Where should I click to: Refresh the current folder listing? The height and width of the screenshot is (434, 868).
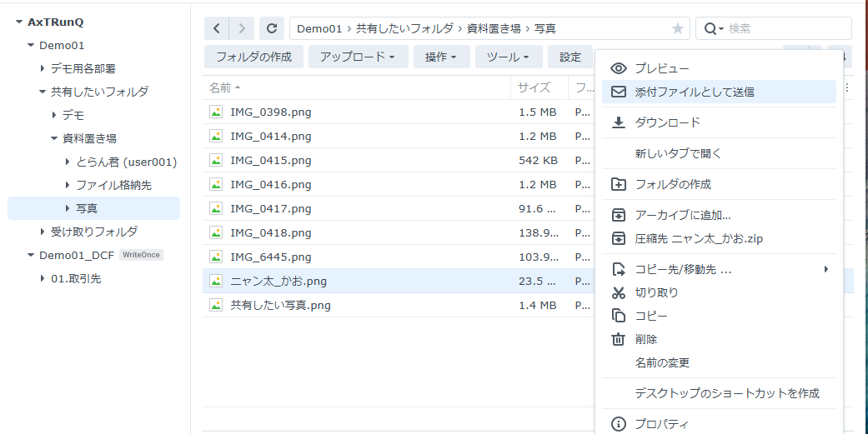[272, 28]
